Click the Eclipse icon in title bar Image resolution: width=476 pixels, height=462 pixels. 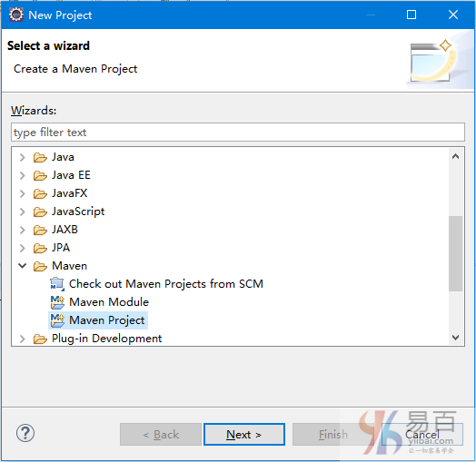click(15, 15)
